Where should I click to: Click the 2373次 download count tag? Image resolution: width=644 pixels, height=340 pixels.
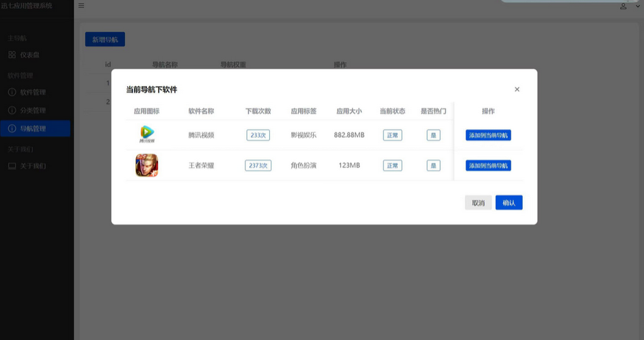click(x=258, y=166)
